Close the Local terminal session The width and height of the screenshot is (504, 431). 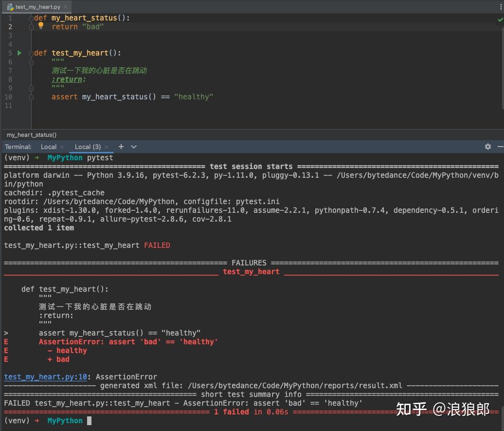tap(62, 147)
